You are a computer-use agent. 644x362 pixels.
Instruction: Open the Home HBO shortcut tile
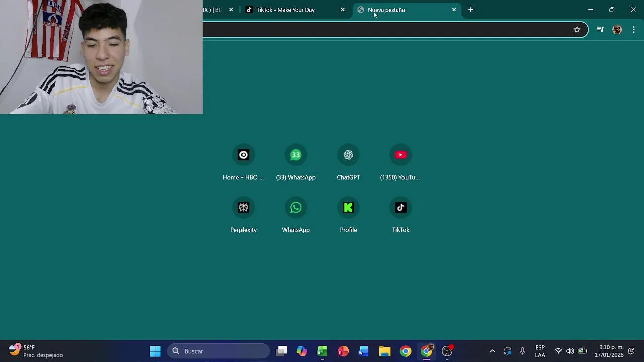coord(244,163)
